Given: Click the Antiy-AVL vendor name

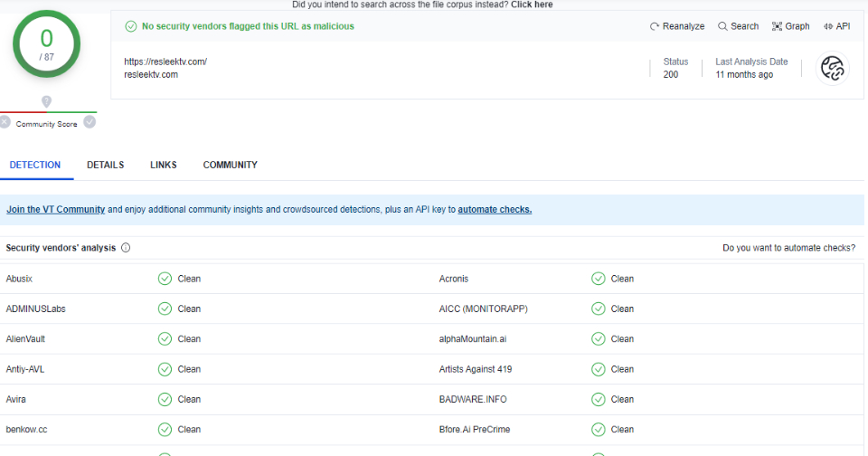Looking at the screenshot, I should click(25, 369).
